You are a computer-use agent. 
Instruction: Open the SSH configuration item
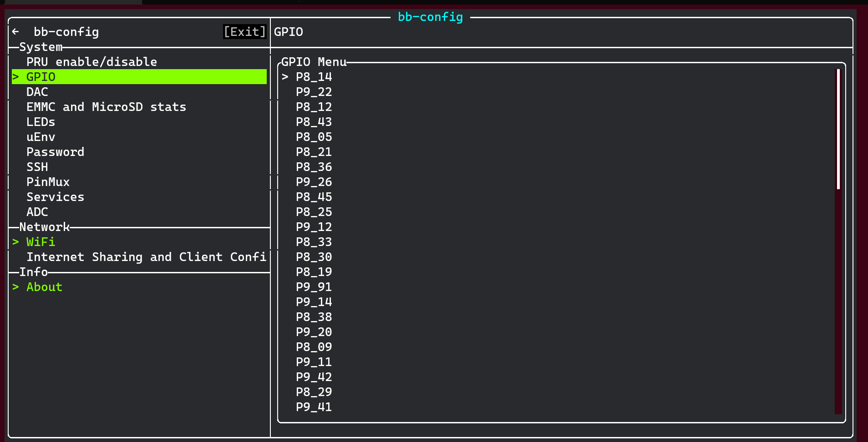37,166
